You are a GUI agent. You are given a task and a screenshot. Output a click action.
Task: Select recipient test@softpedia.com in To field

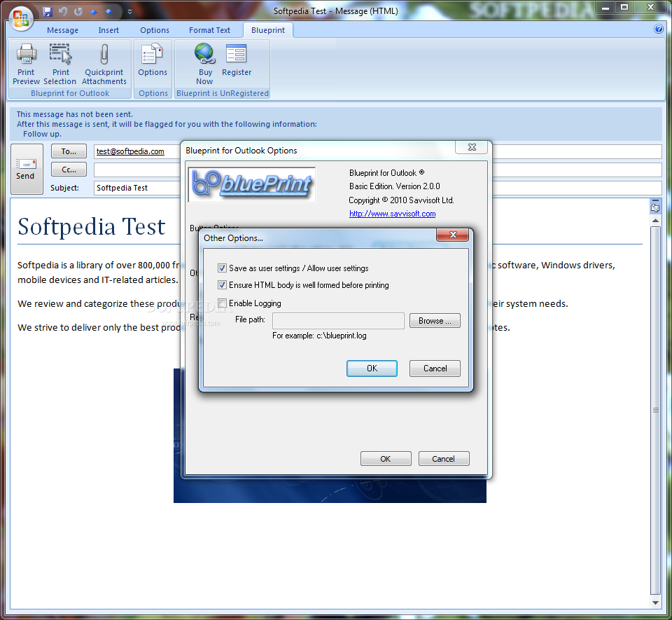tap(130, 151)
